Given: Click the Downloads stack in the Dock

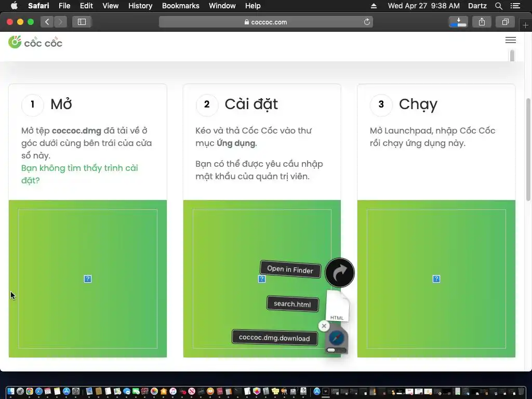Looking at the screenshot, I should pyautogui.click(x=325, y=391).
